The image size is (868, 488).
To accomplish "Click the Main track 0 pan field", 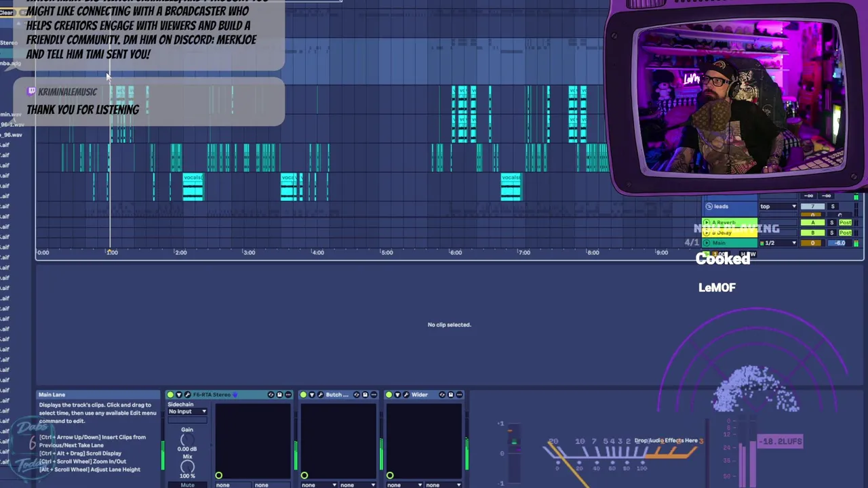I will [x=812, y=243].
